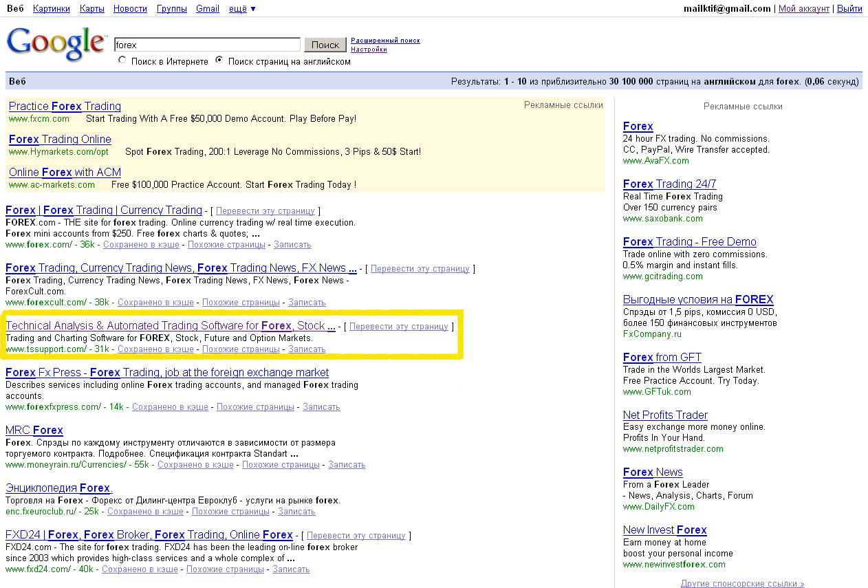Select 'Поиск страниц на английском' radio button
The image size is (868, 588).
219,61
